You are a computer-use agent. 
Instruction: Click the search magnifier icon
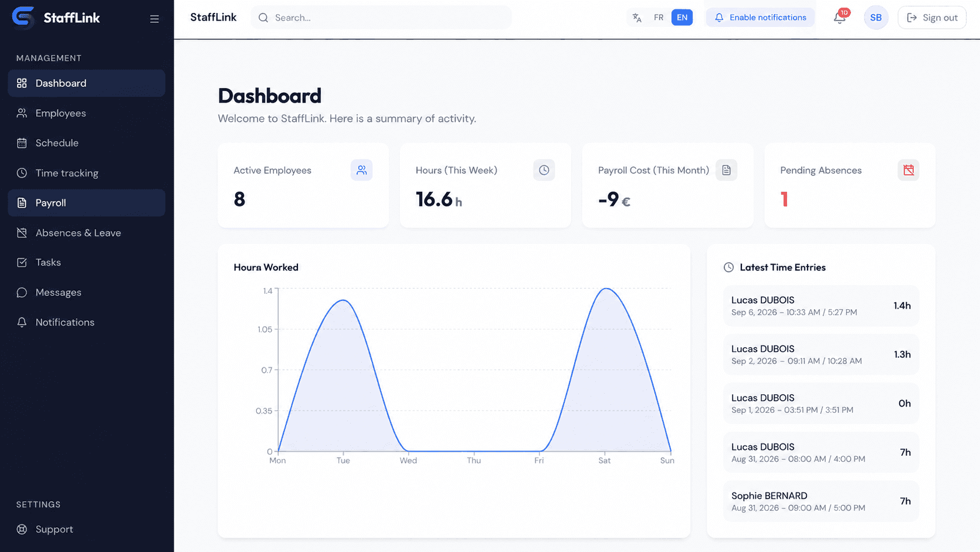point(264,18)
